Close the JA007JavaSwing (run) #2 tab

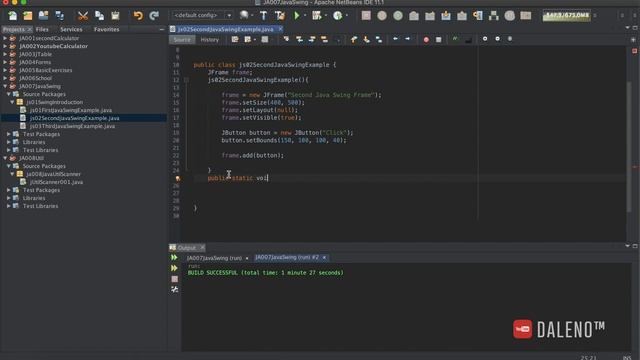[x=324, y=258]
